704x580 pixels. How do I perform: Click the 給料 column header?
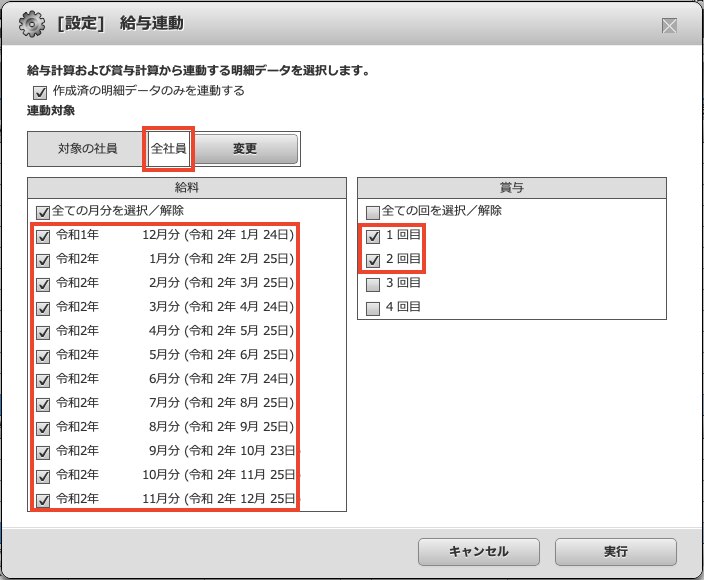(187, 188)
